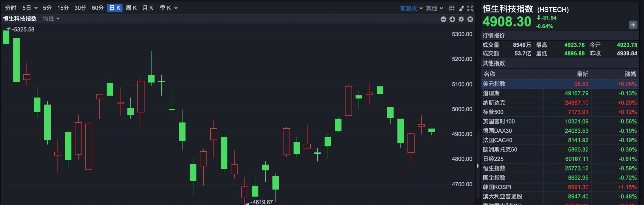Open the 前复权 adjustment dropdown

pos(411,8)
